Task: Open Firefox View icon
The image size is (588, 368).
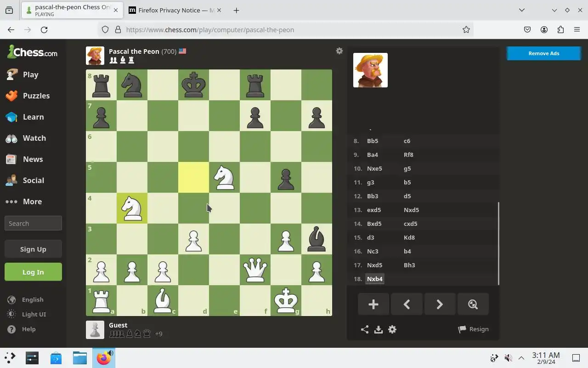Action: 9,10
